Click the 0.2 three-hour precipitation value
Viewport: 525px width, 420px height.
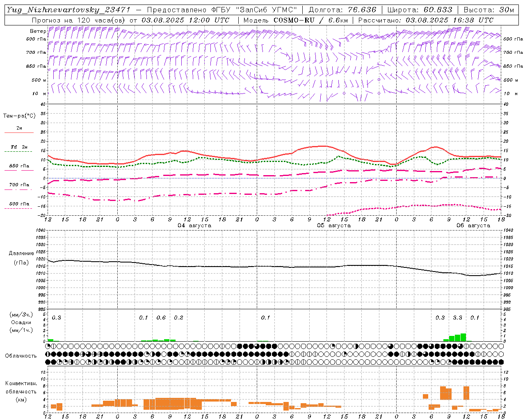coord(178,317)
